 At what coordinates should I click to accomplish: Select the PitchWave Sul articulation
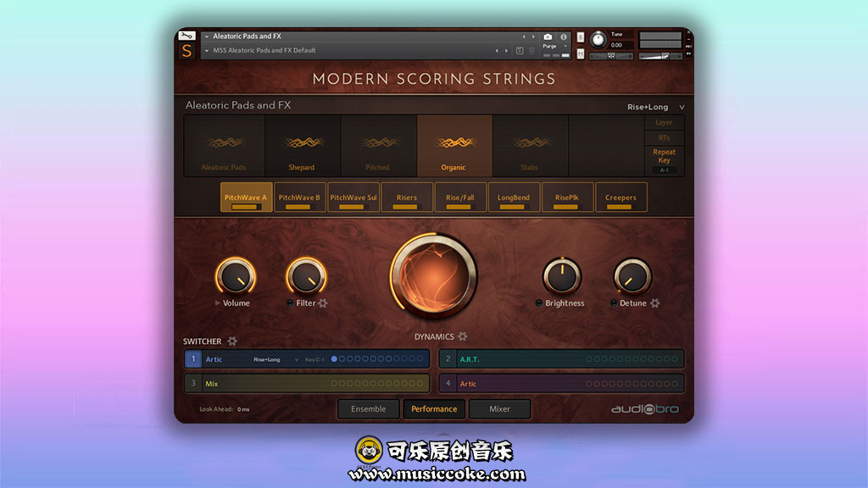[x=353, y=197]
